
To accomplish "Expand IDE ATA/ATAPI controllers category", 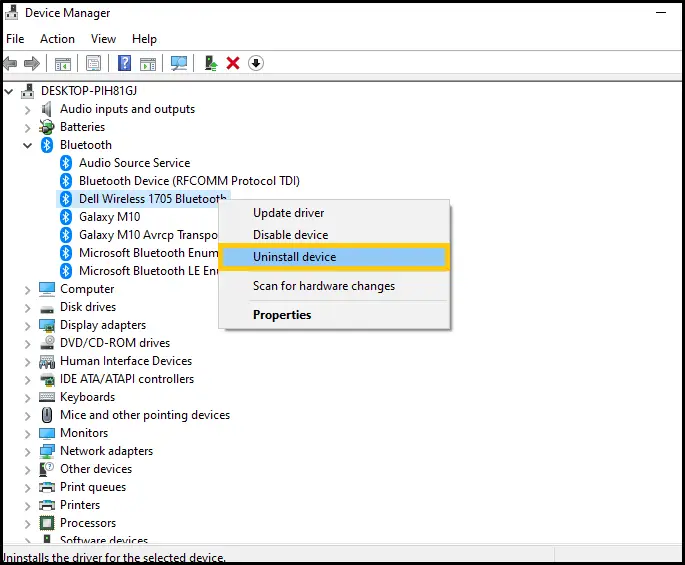I will click(28, 380).
